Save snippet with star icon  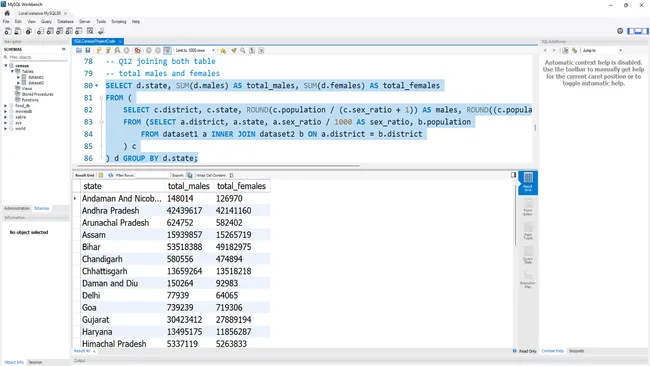pos(223,51)
